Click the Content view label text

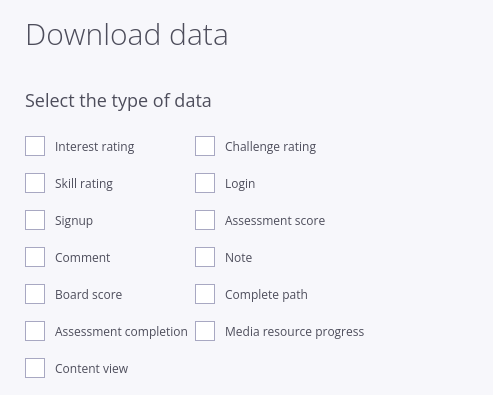click(91, 369)
